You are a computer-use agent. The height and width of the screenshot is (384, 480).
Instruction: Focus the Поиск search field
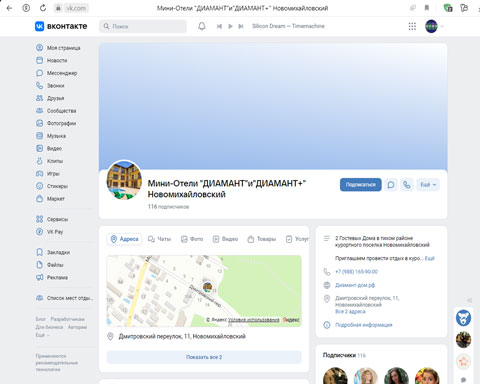tap(143, 26)
